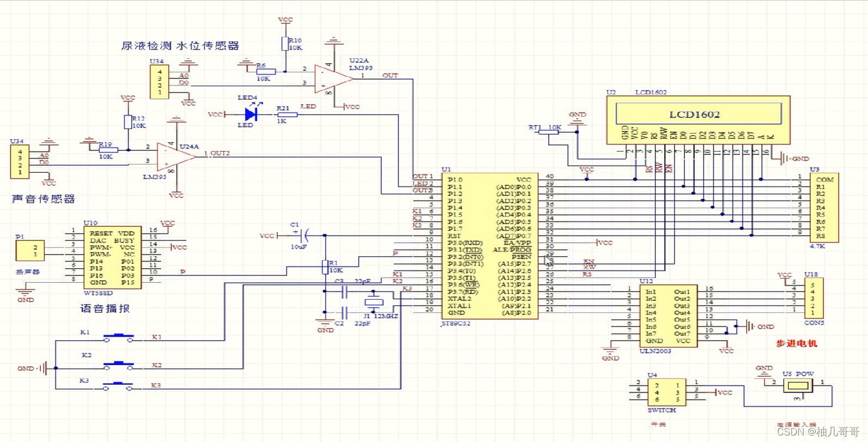This screenshot has width=868, height=442.
Task: Select the P1 speaker connector body
Action: (30, 251)
